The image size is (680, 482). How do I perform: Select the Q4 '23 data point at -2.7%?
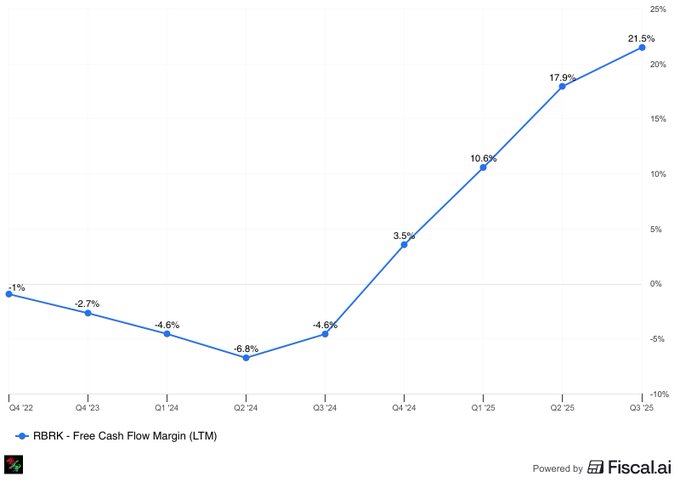[88, 313]
